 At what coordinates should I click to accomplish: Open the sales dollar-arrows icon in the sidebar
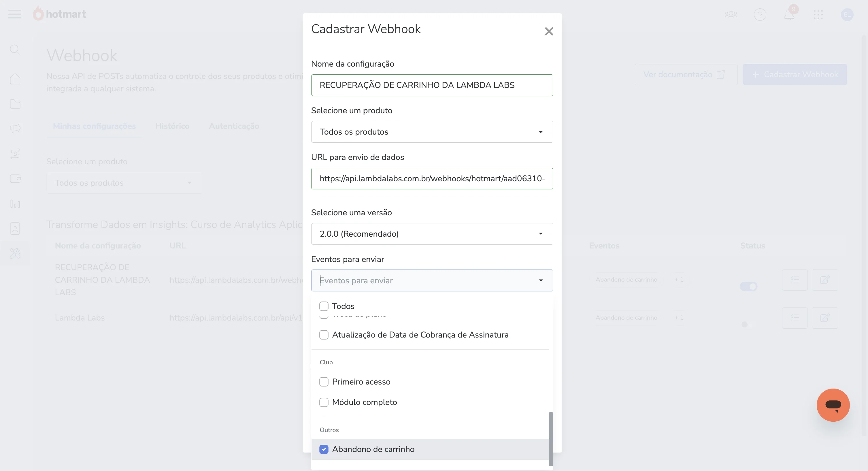15,154
